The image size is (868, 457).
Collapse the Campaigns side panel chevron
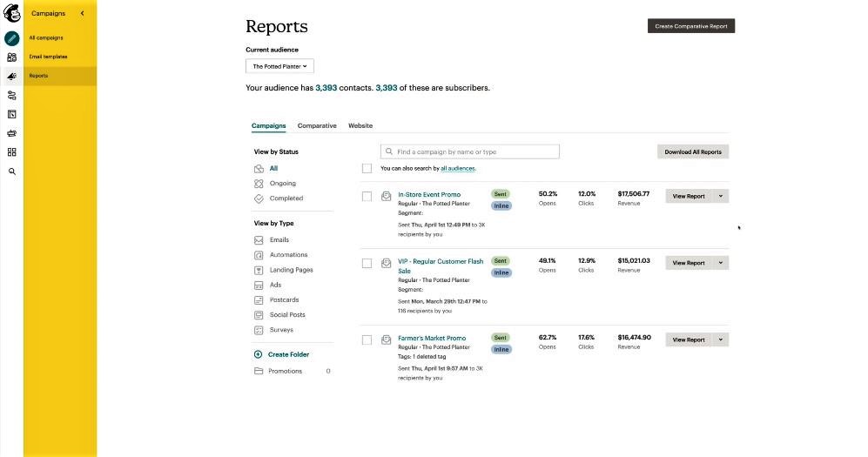[83, 13]
